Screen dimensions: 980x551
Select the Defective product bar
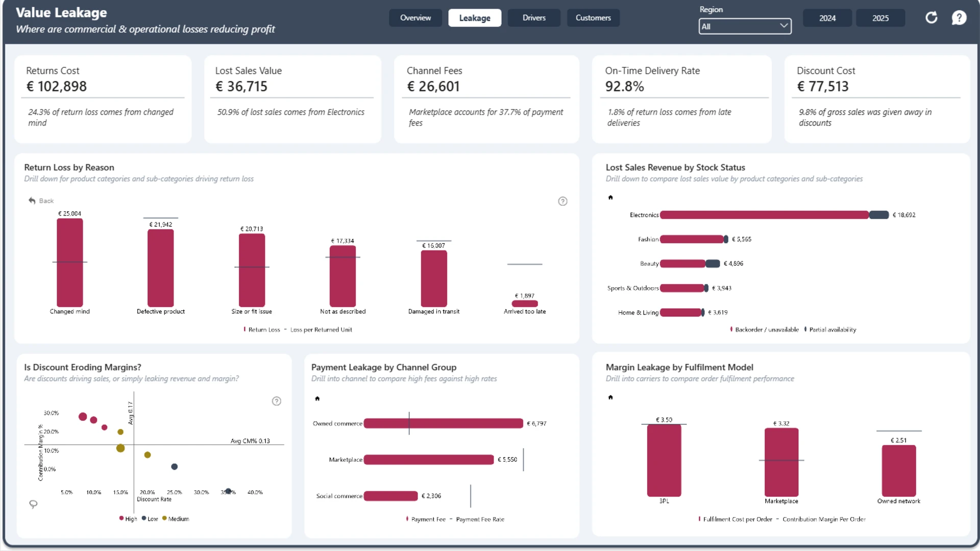tap(161, 268)
